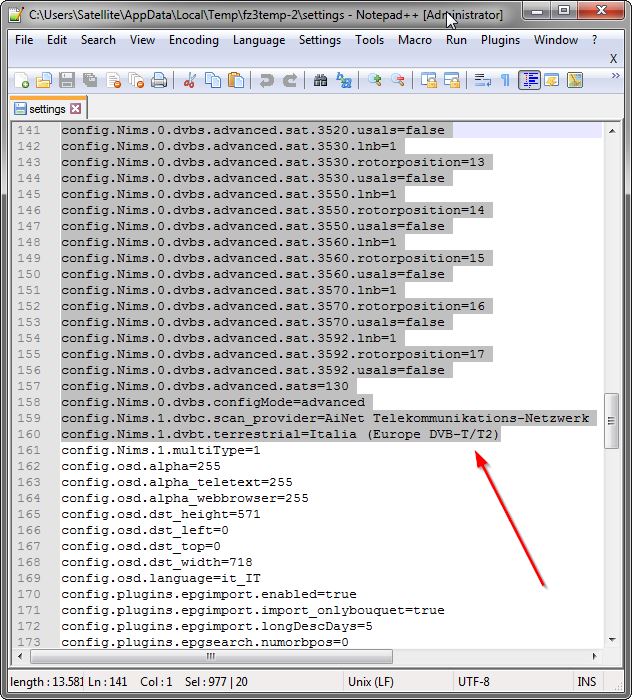Click the Close All files icon
632x700 pixels.
click(136, 80)
